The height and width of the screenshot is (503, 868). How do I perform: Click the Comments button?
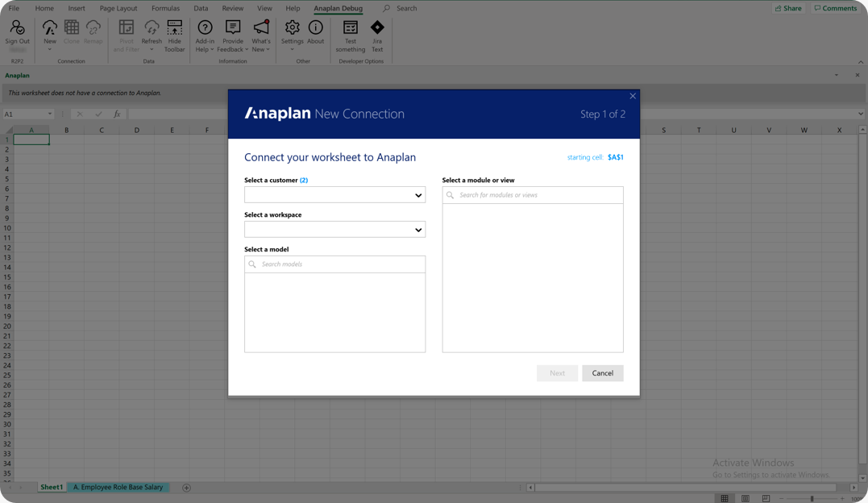835,8
